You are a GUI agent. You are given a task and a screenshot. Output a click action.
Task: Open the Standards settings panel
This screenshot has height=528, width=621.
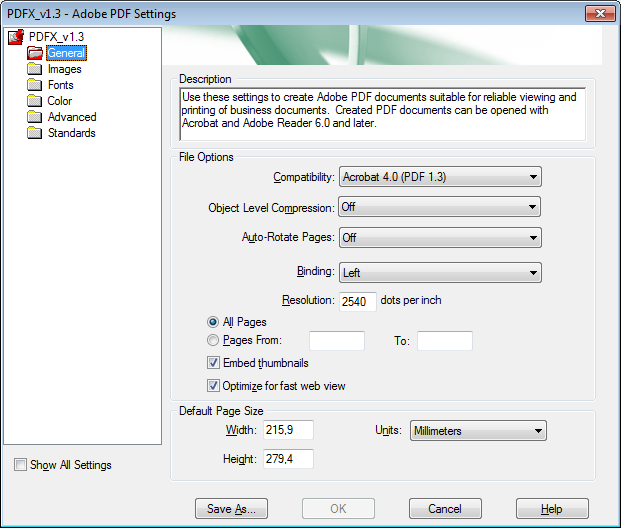[72, 133]
